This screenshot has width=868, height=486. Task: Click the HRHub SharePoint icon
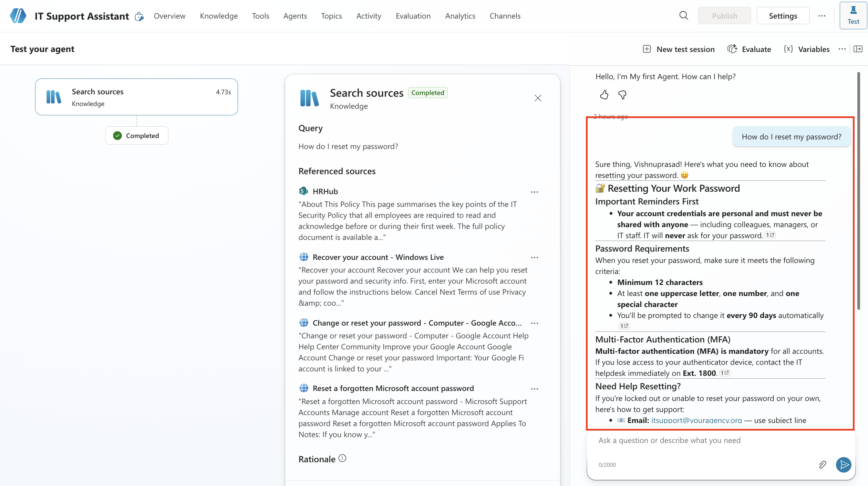(303, 191)
